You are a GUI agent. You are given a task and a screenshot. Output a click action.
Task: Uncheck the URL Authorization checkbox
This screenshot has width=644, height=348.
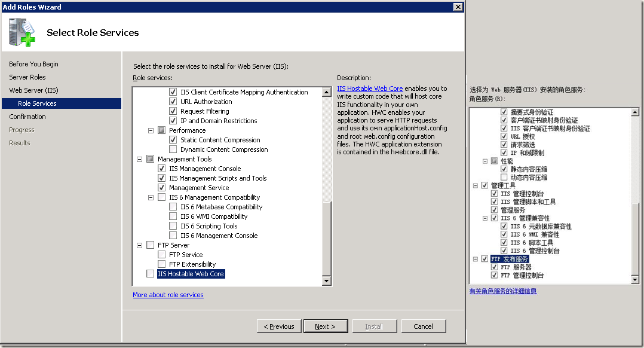173,102
